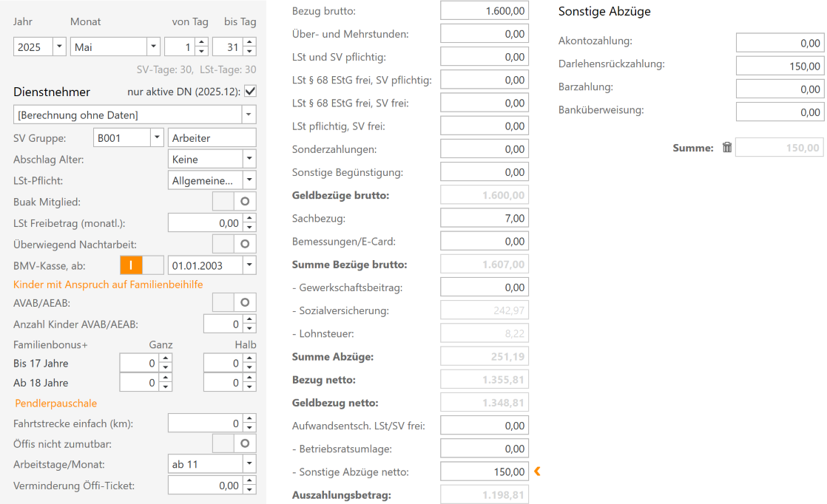Switch off the BMV-Kasse toggle
Image resolution: width=827 pixels, height=504 pixels.
pos(141,265)
